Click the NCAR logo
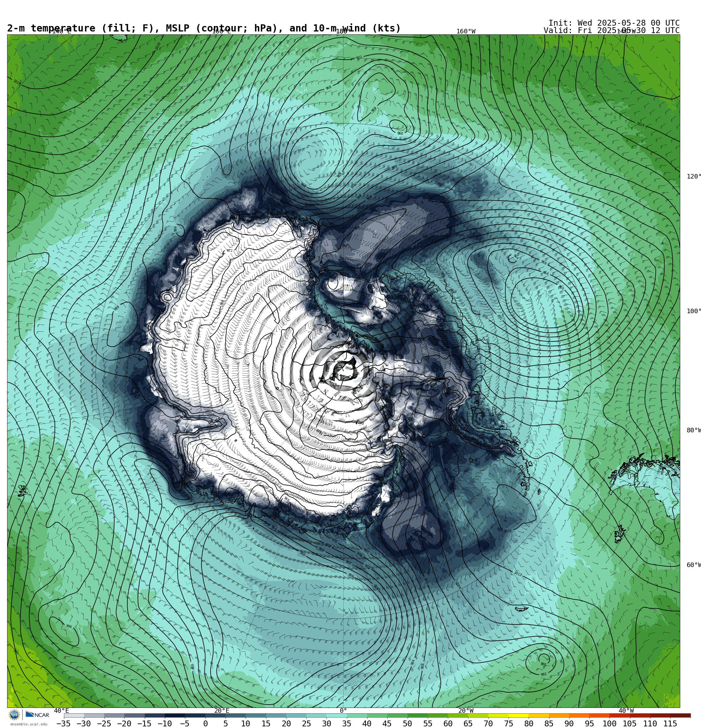 point(37,715)
